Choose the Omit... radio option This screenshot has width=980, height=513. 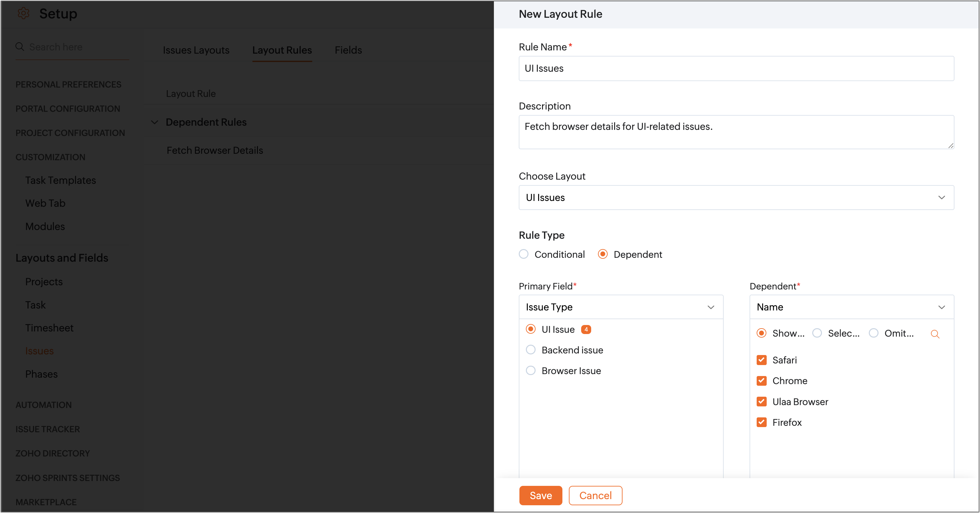click(x=873, y=333)
